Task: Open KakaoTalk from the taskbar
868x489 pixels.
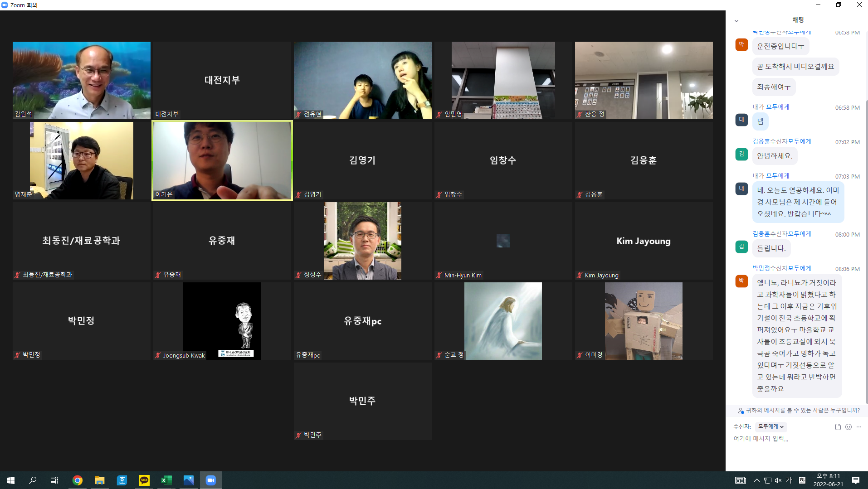Action: point(144,480)
